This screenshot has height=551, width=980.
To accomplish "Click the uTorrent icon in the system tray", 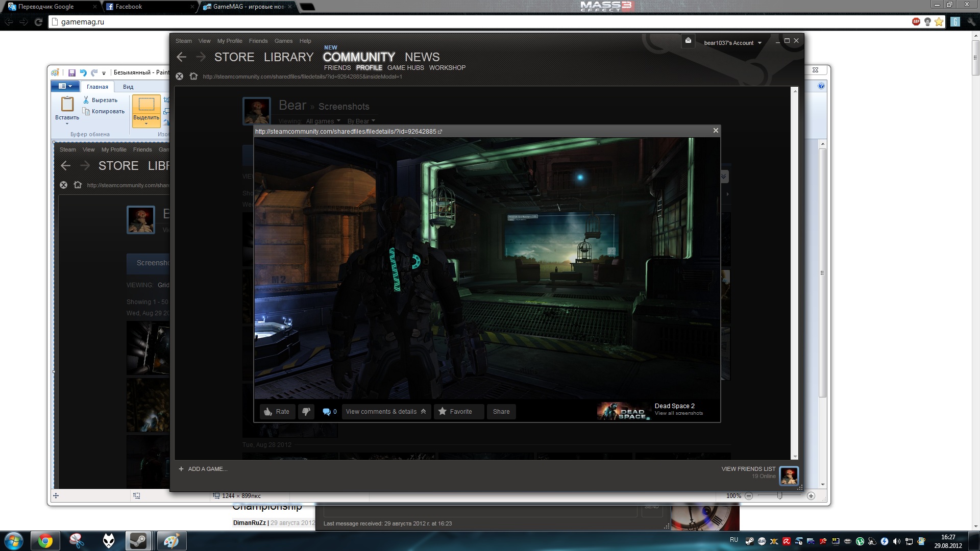I will (x=860, y=541).
